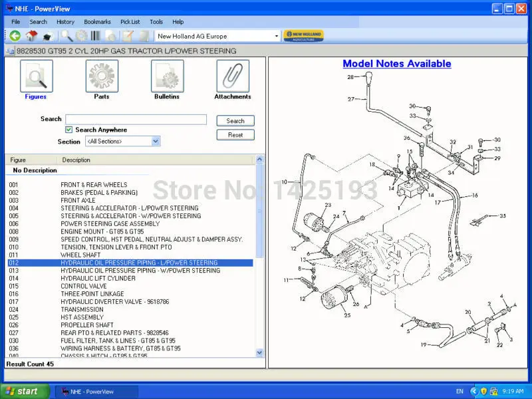Toggle the Search Anywhere checkbox
The width and height of the screenshot is (532, 399).
coord(69,130)
